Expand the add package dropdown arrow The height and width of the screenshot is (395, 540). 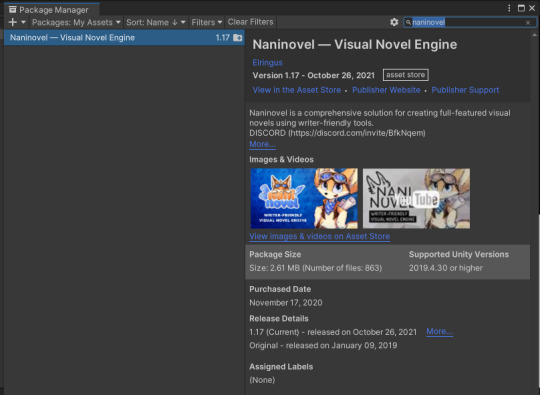(23, 22)
